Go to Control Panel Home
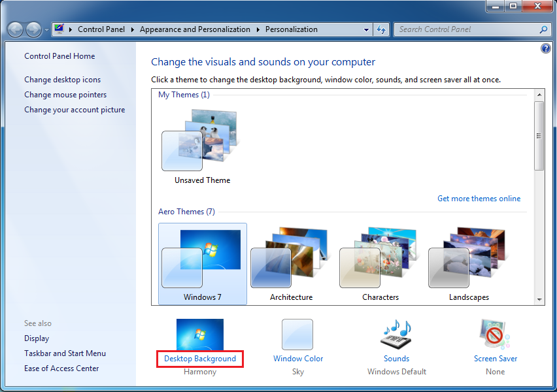557x392 pixels. (59, 56)
